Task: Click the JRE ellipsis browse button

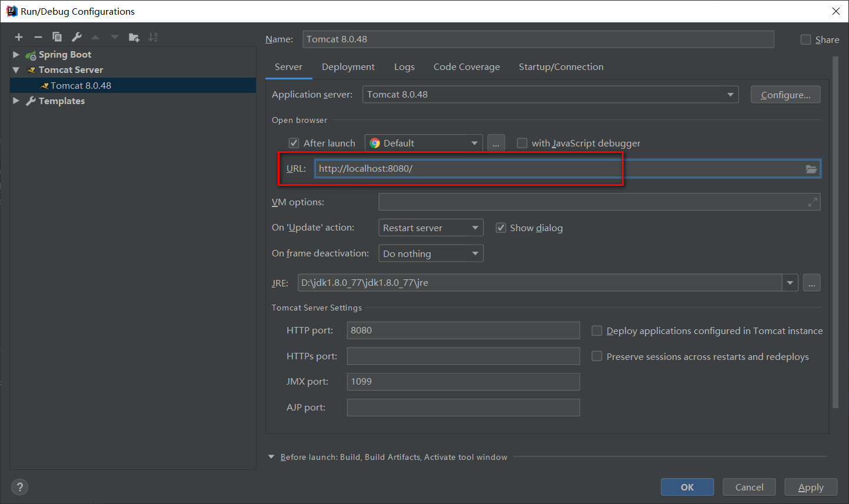Action: [x=811, y=283]
